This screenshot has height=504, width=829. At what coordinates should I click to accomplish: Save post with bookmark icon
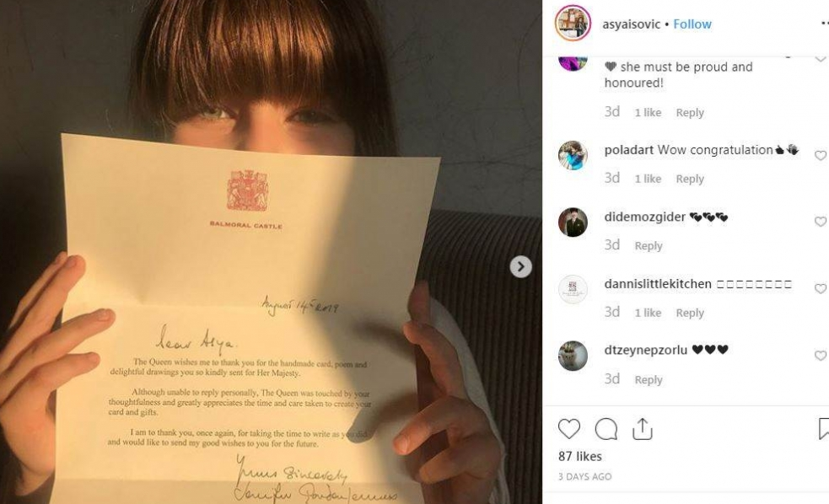(824, 428)
